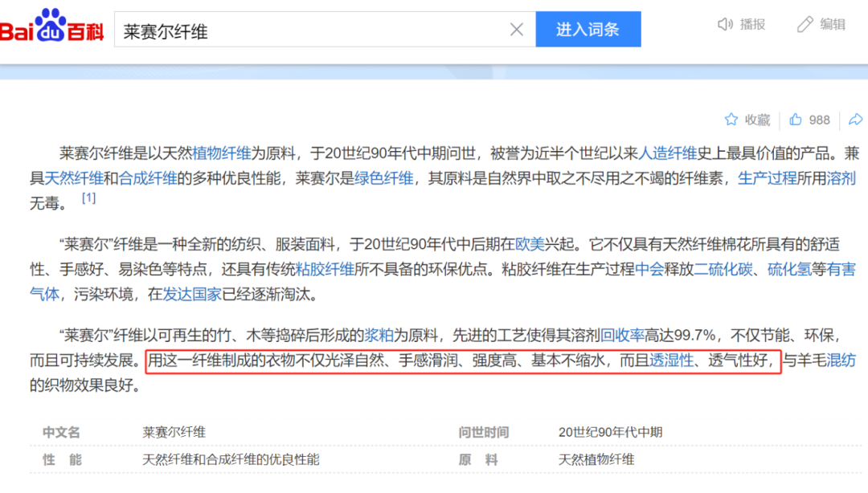The width and height of the screenshot is (868, 493).
Task: Open the 发达国家 link
Action: pyautogui.click(x=192, y=294)
